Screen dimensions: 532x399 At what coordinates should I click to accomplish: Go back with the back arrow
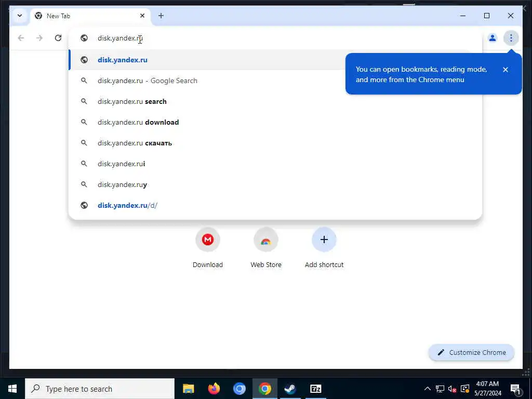pos(21,38)
